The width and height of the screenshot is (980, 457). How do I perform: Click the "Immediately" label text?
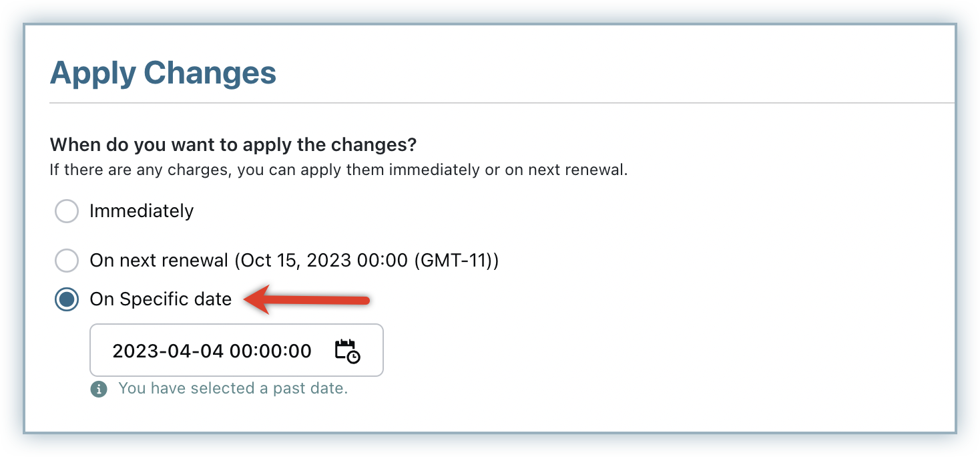click(x=142, y=211)
